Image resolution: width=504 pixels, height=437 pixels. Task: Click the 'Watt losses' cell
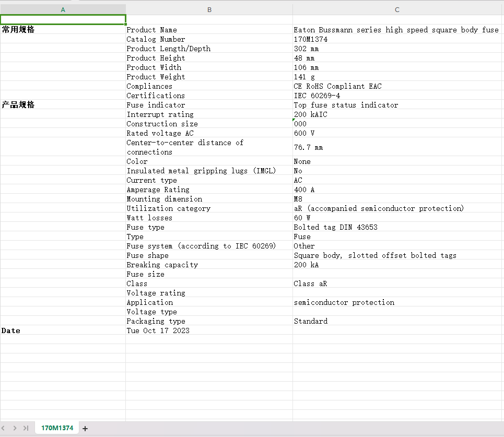(x=209, y=218)
